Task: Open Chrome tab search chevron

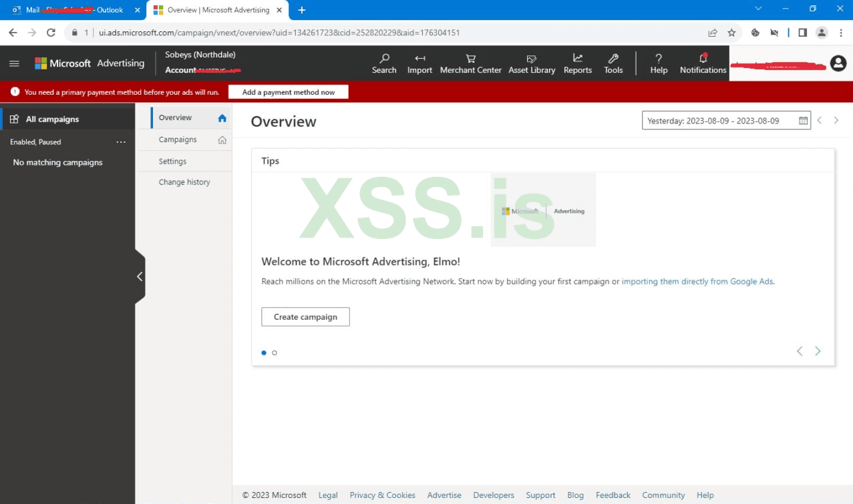Action: 758,9
